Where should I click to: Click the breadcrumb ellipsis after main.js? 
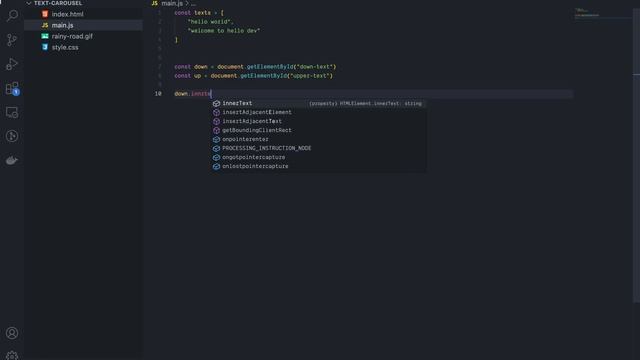193,3
